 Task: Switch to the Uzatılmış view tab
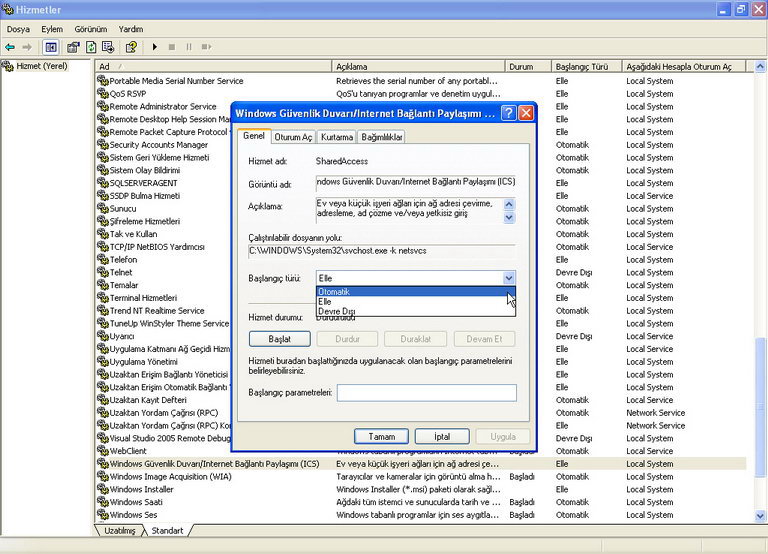pyautogui.click(x=120, y=530)
